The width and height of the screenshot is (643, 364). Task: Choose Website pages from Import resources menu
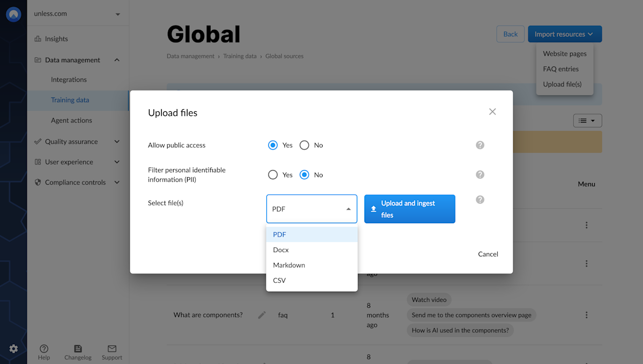[564, 53]
